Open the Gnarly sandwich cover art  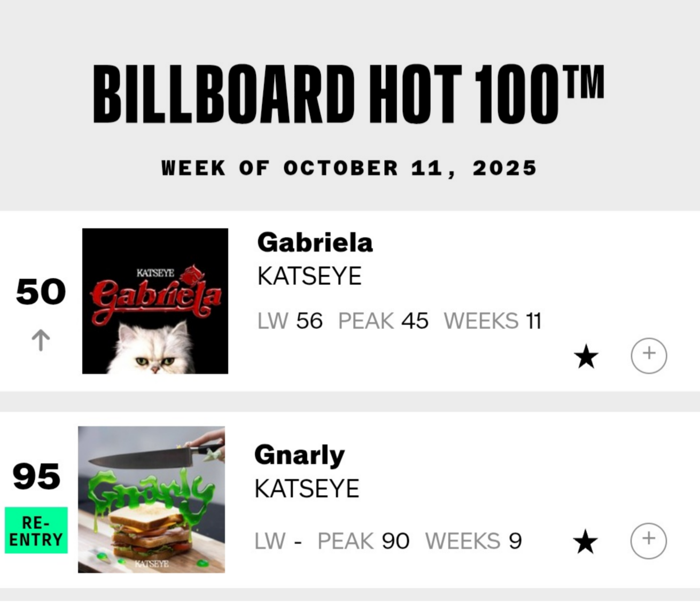(x=151, y=499)
